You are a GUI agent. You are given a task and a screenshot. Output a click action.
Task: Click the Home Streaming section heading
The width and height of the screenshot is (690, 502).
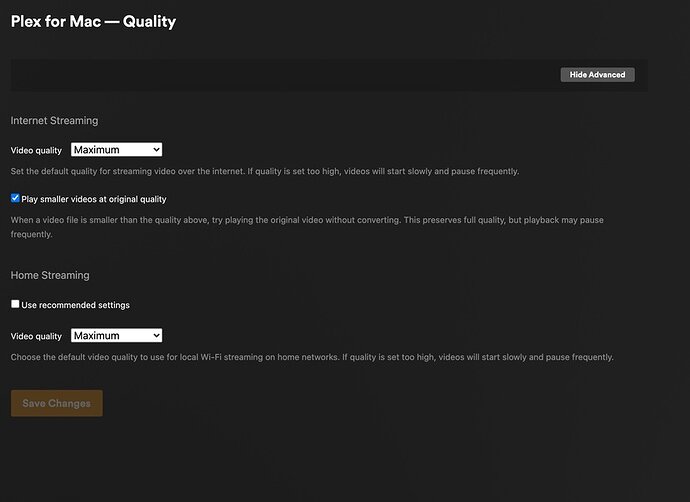click(x=50, y=275)
